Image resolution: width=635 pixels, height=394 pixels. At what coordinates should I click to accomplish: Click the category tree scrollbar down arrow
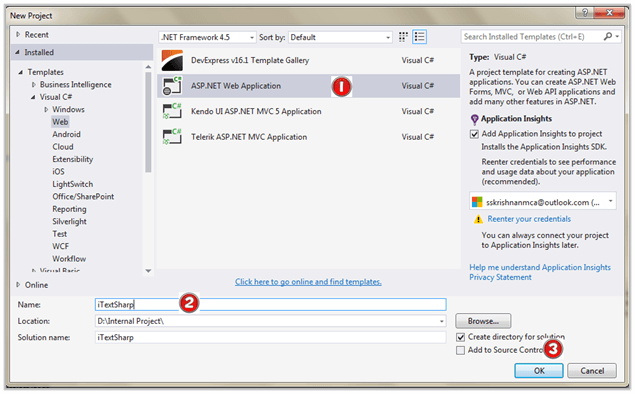point(148,271)
